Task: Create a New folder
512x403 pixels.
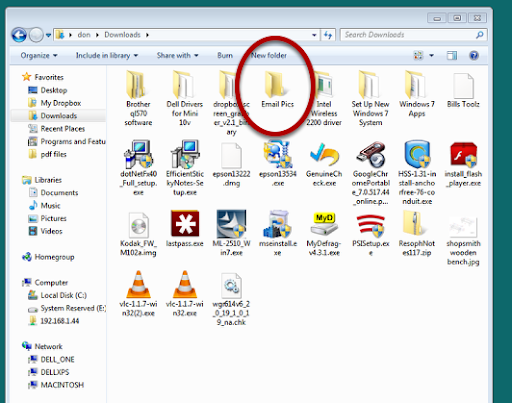Action: [x=269, y=55]
